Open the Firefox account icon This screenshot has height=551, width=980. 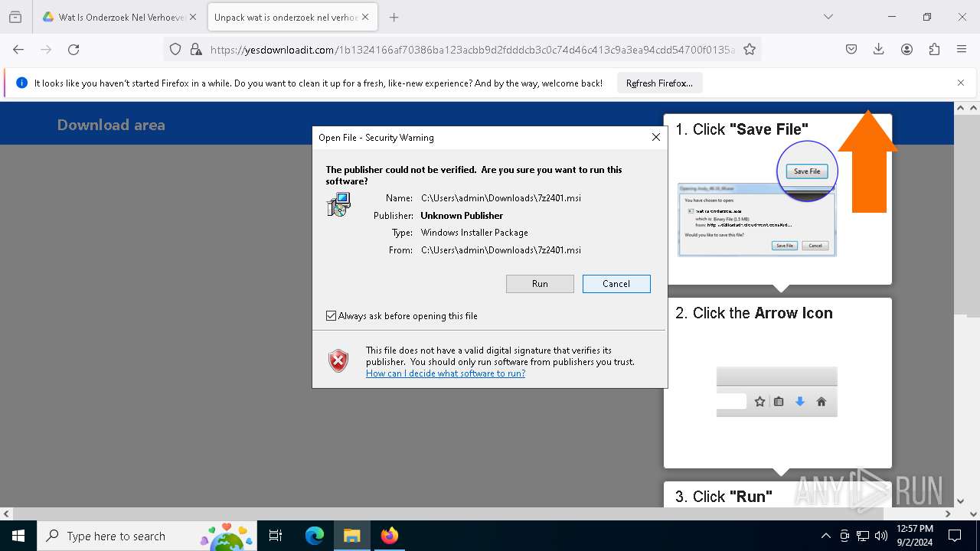tap(906, 50)
